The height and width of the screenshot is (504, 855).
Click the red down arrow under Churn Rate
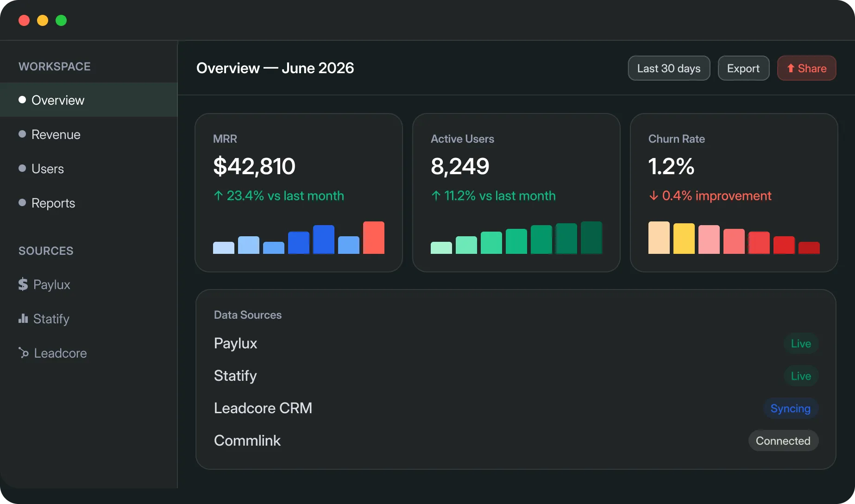pyautogui.click(x=654, y=195)
